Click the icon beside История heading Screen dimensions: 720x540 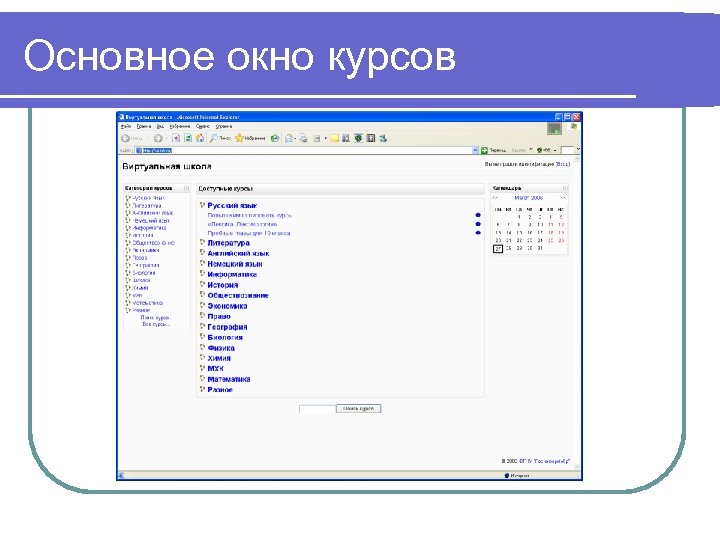point(202,284)
